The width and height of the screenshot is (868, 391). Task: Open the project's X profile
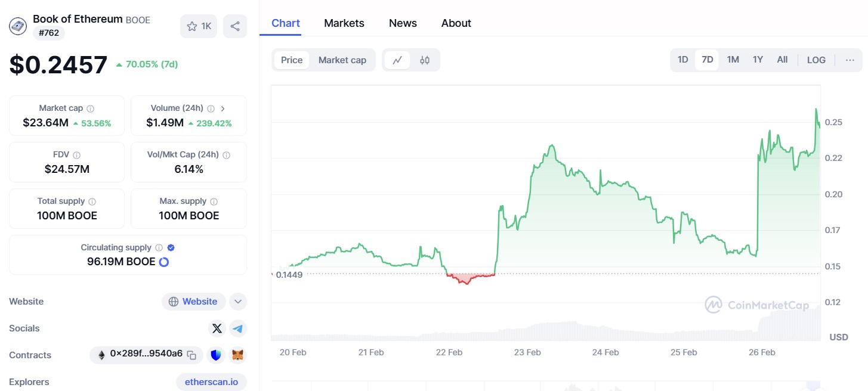point(216,328)
